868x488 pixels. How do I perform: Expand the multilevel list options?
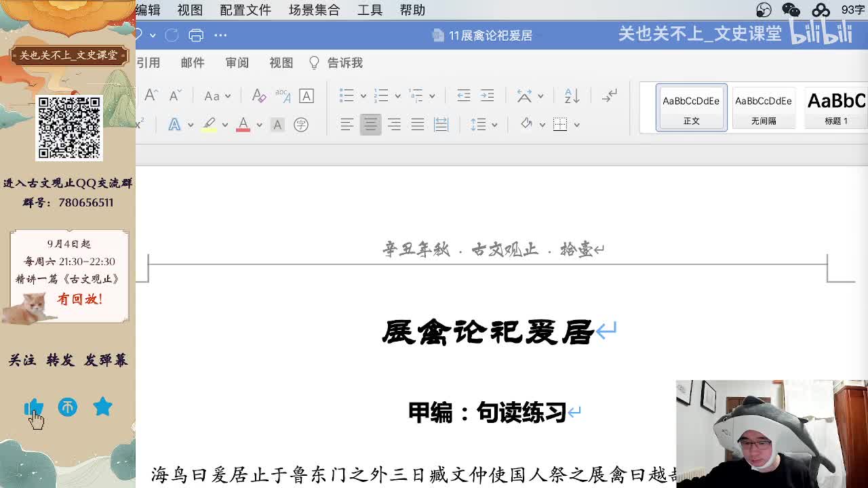[x=432, y=96]
